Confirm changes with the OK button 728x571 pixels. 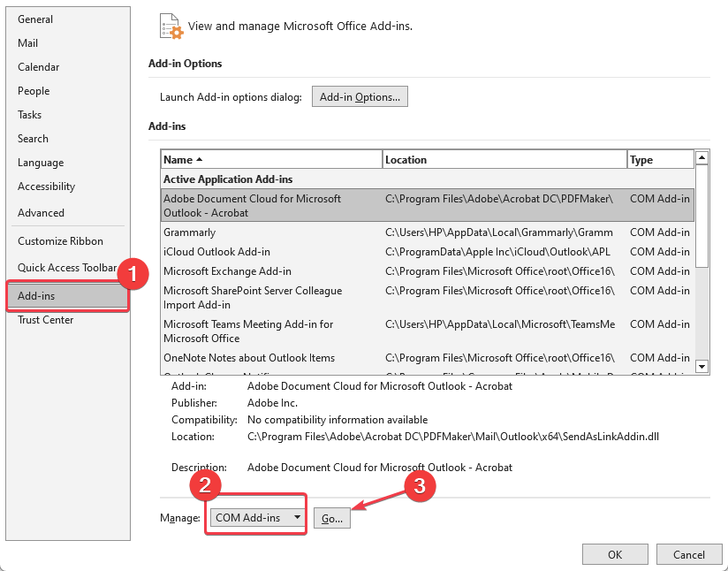(x=615, y=554)
